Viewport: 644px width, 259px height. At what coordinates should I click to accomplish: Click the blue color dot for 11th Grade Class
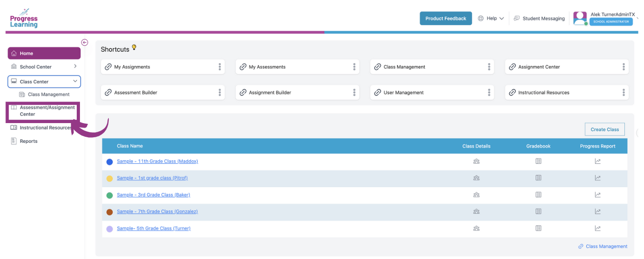point(110,162)
